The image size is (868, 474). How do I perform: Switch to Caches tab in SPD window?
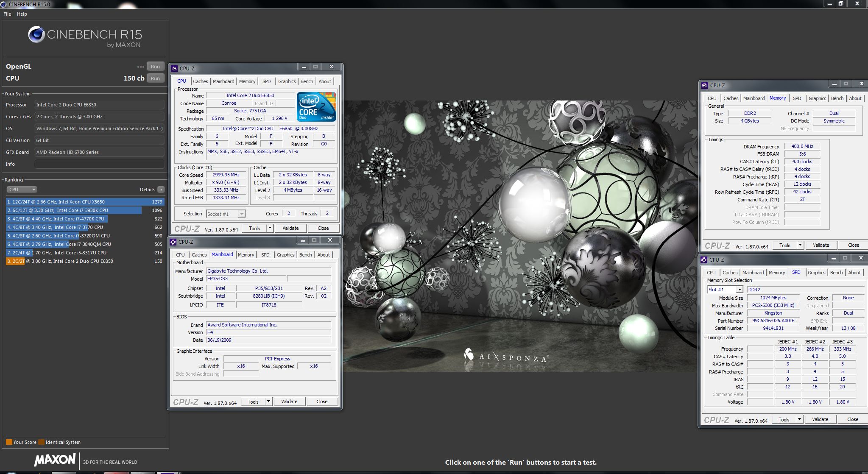click(x=730, y=273)
